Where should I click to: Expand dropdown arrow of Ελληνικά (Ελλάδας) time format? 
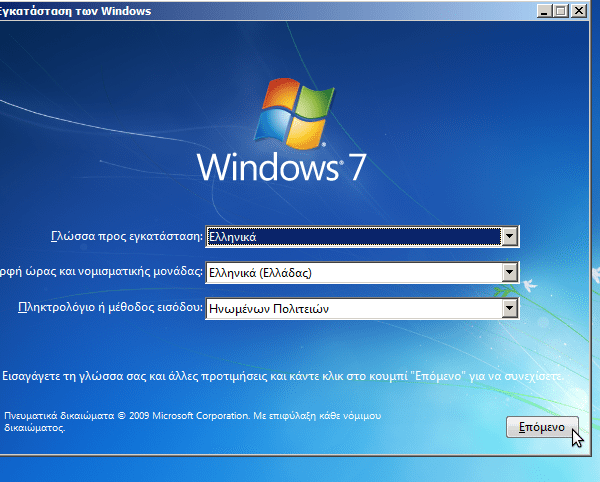pyautogui.click(x=509, y=272)
